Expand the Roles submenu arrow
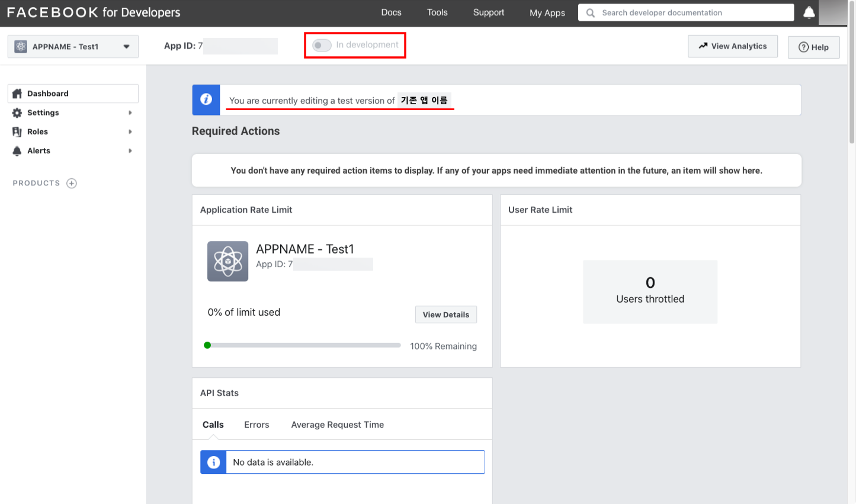This screenshot has height=504, width=856. (130, 131)
